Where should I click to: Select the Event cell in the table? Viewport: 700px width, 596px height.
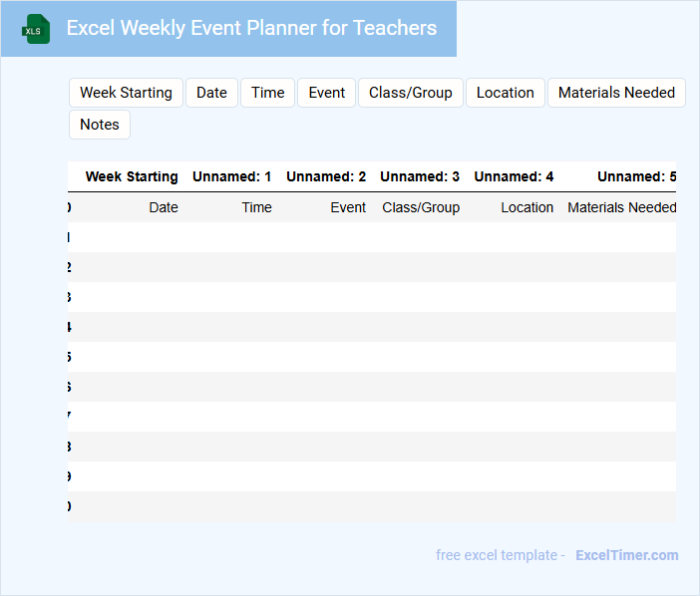click(348, 207)
